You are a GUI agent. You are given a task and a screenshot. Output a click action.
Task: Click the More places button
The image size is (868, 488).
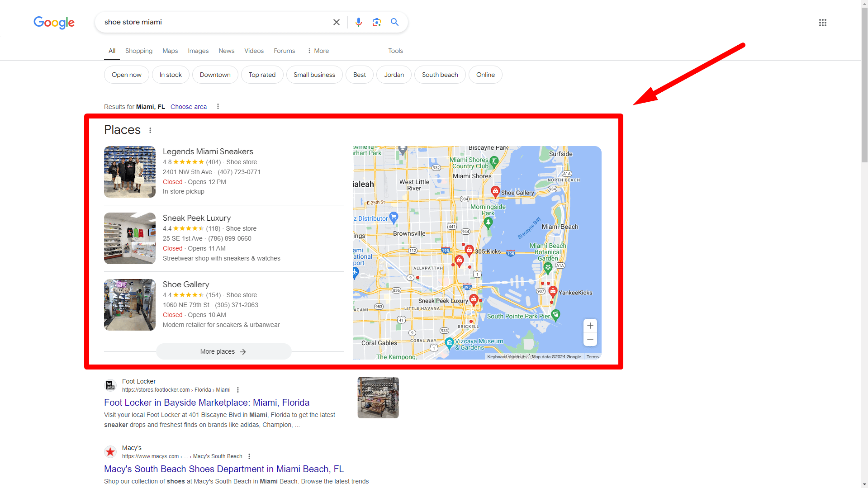click(223, 351)
